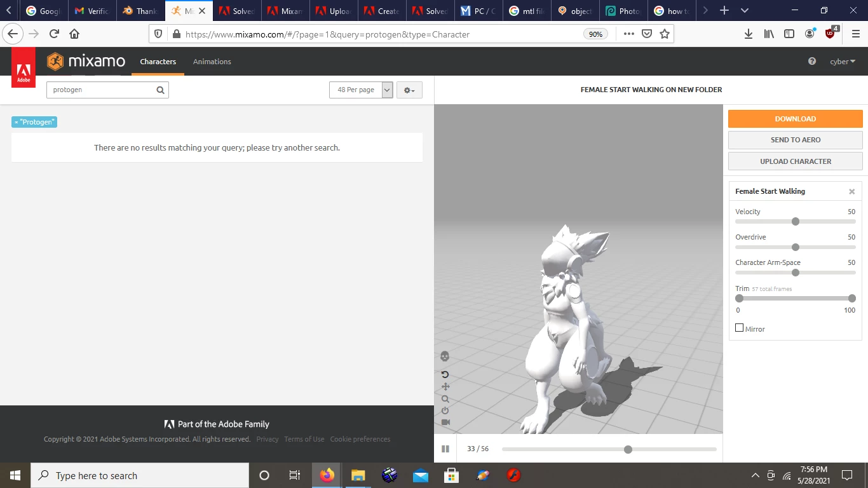
Task: Click the video camera follow icon
Action: tap(445, 422)
